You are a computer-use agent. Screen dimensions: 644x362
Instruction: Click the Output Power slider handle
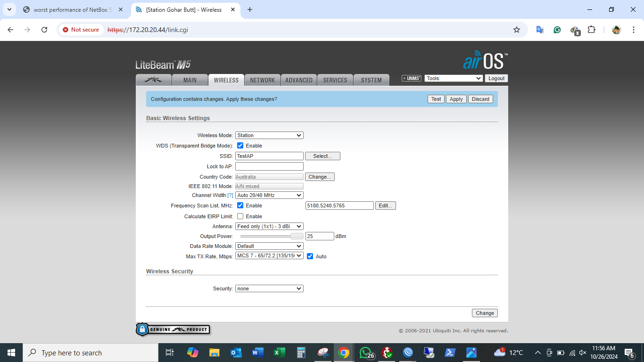tap(297, 236)
